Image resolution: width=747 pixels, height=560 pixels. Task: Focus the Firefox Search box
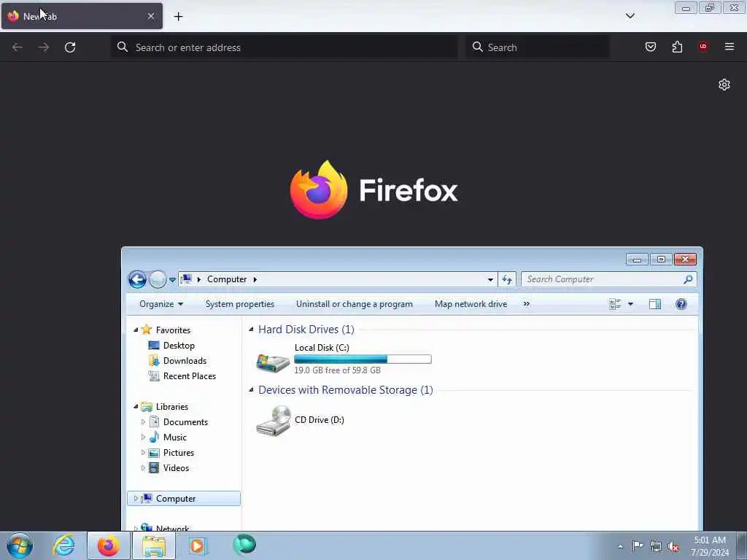[538, 47]
